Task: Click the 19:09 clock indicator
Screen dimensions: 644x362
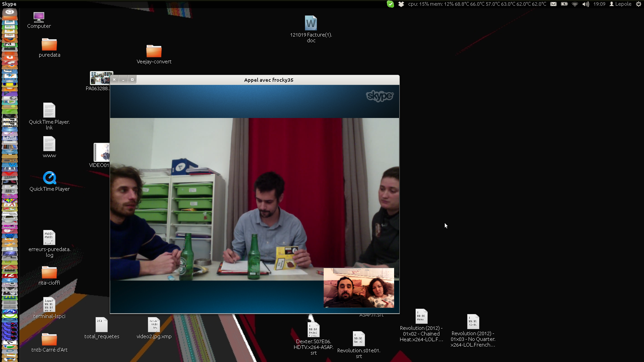Action: click(x=599, y=4)
